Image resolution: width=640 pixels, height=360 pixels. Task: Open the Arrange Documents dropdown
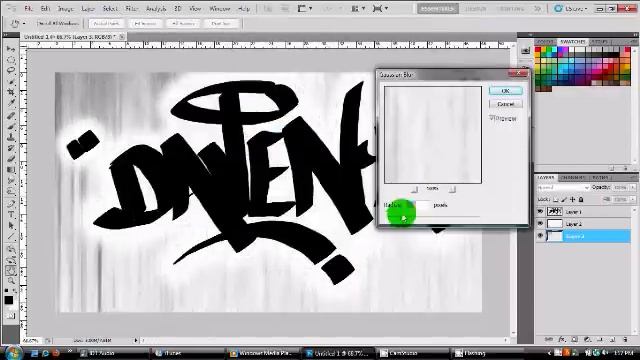pyautogui.click(x=358, y=9)
